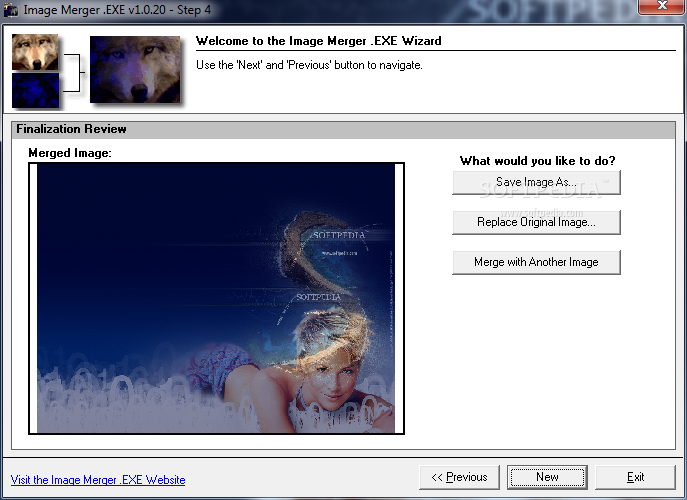This screenshot has width=687, height=500.
Task: Click the large merged wolf logo image
Action: click(135, 69)
